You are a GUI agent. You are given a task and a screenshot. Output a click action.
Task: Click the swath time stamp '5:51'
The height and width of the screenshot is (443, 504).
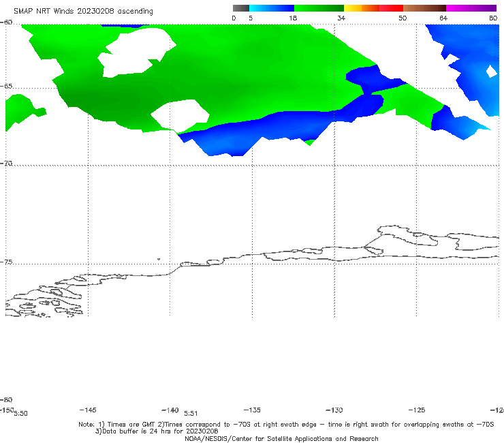click(191, 414)
